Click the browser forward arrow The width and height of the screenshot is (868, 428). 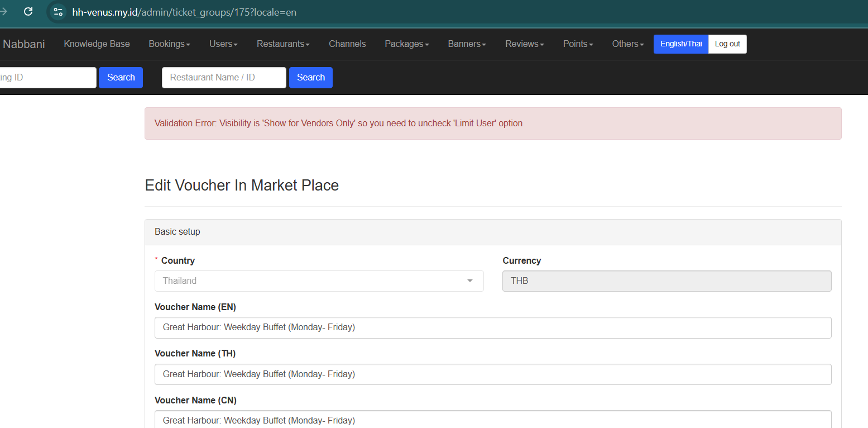[3, 11]
